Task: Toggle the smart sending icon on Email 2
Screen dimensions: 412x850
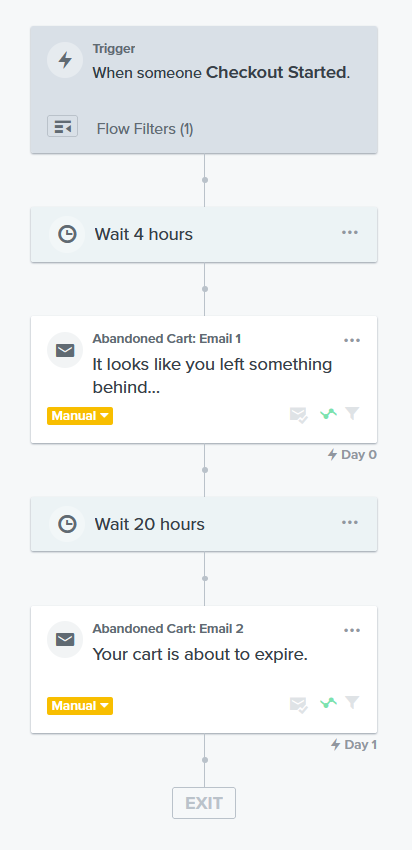Action: pyautogui.click(x=299, y=705)
